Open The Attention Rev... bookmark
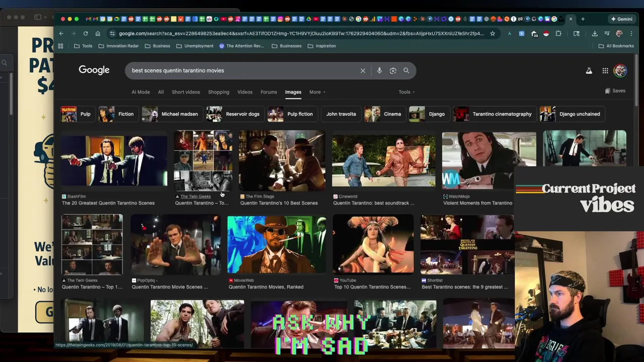The width and height of the screenshot is (644, 362). coord(242,46)
